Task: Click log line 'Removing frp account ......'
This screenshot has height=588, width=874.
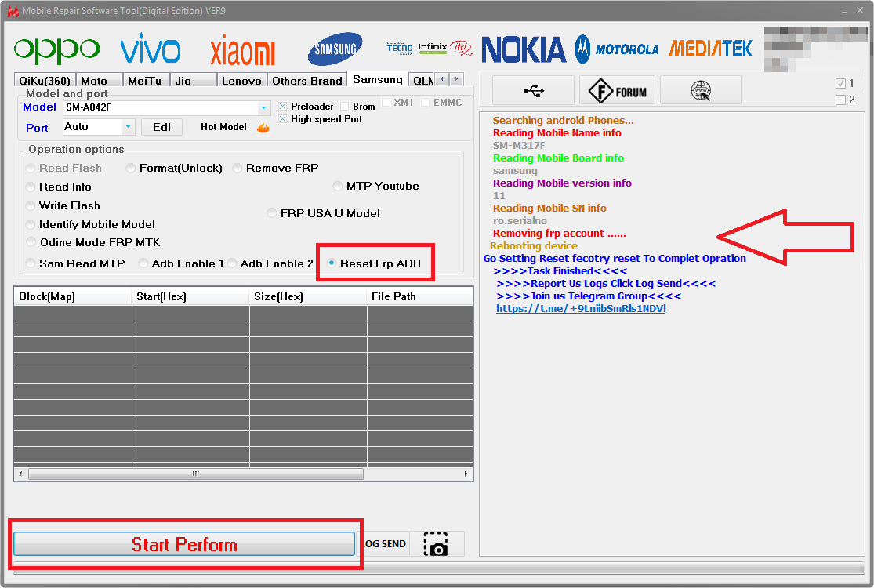Action: point(559,233)
